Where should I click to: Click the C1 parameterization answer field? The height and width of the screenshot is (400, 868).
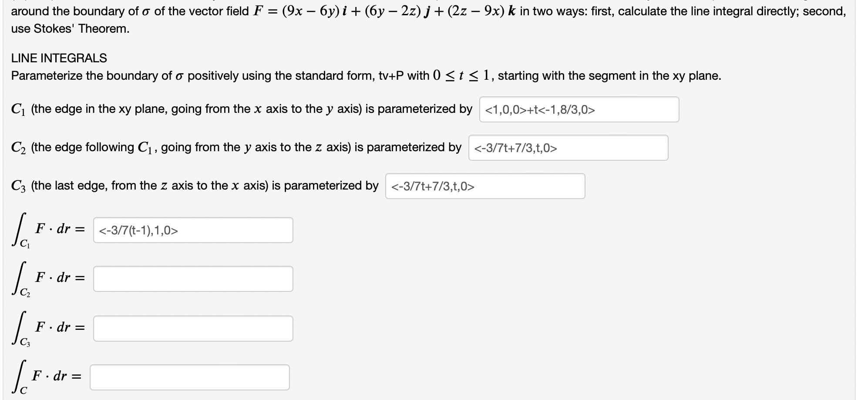tap(579, 109)
